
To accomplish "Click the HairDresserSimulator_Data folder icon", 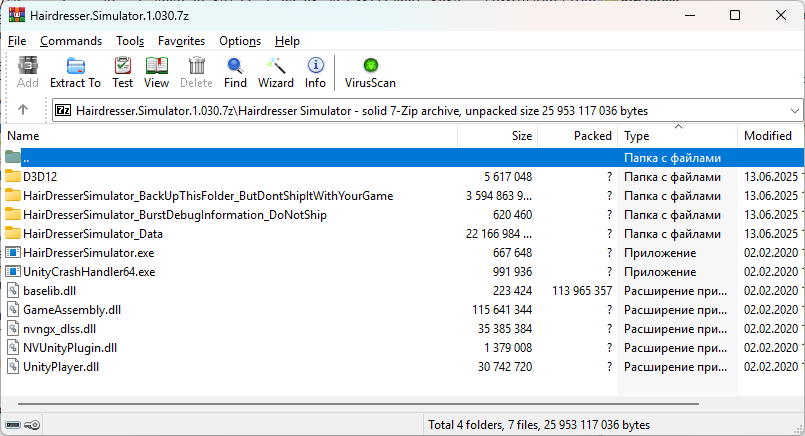I will pyautogui.click(x=13, y=234).
